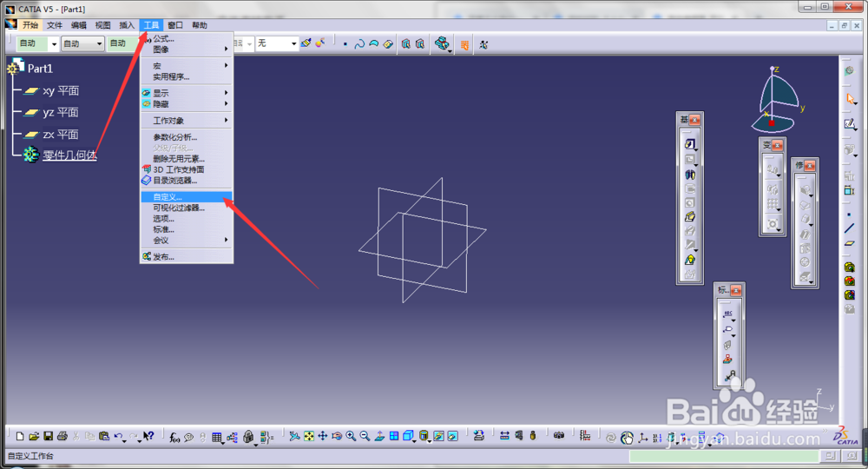Click Zoom Out magnifier icon

(365, 436)
